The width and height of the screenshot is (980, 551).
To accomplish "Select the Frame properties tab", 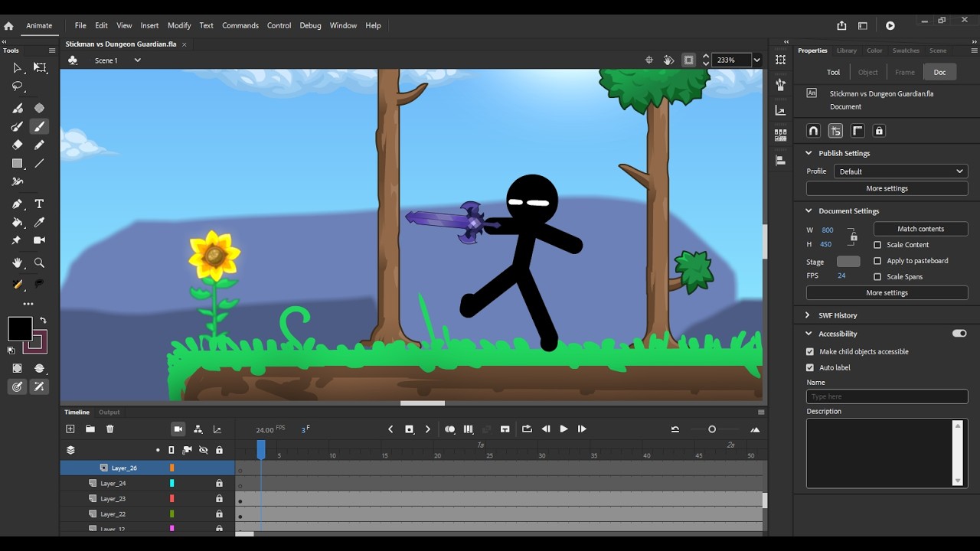I will (x=905, y=72).
